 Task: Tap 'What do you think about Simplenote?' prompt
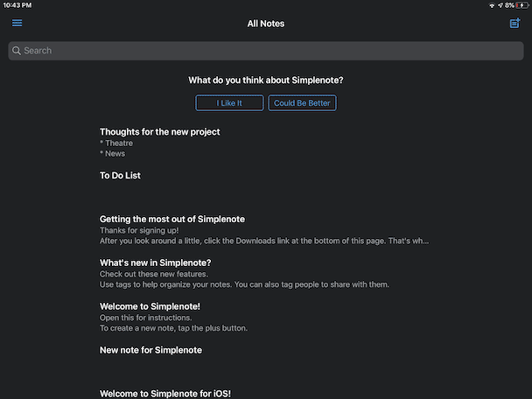tap(266, 80)
